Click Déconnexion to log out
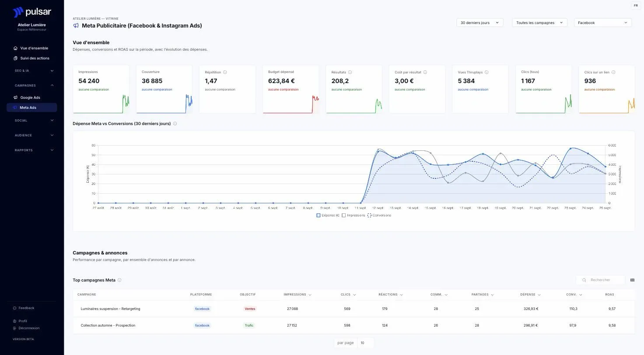The height and width of the screenshot is (355, 644). click(x=26, y=328)
